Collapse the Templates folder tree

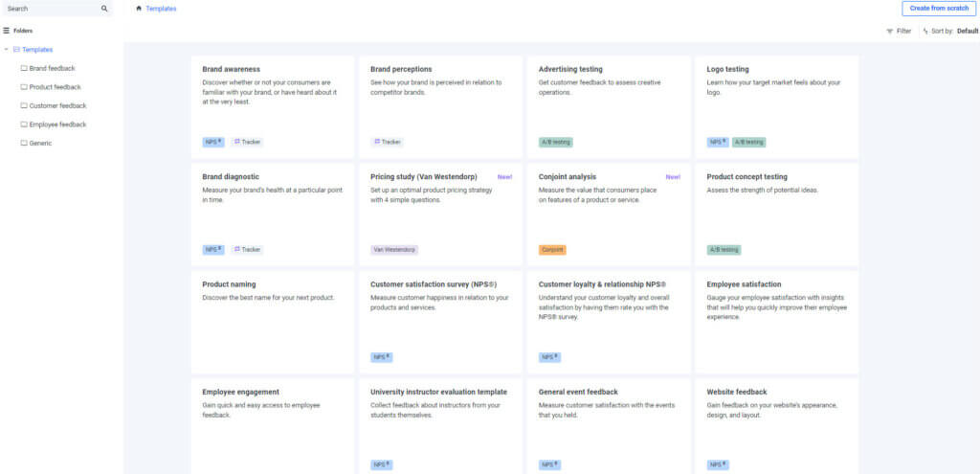click(6, 50)
